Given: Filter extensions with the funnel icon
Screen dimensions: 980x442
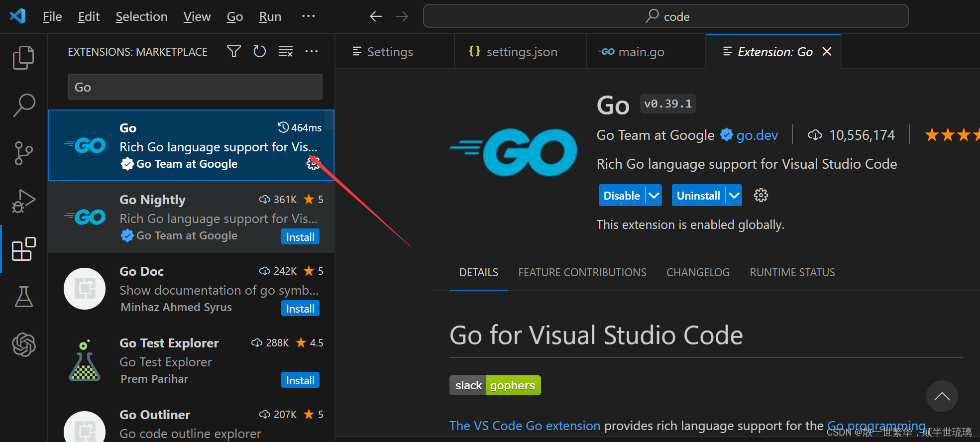Looking at the screenshot, I should coord(233,51).
